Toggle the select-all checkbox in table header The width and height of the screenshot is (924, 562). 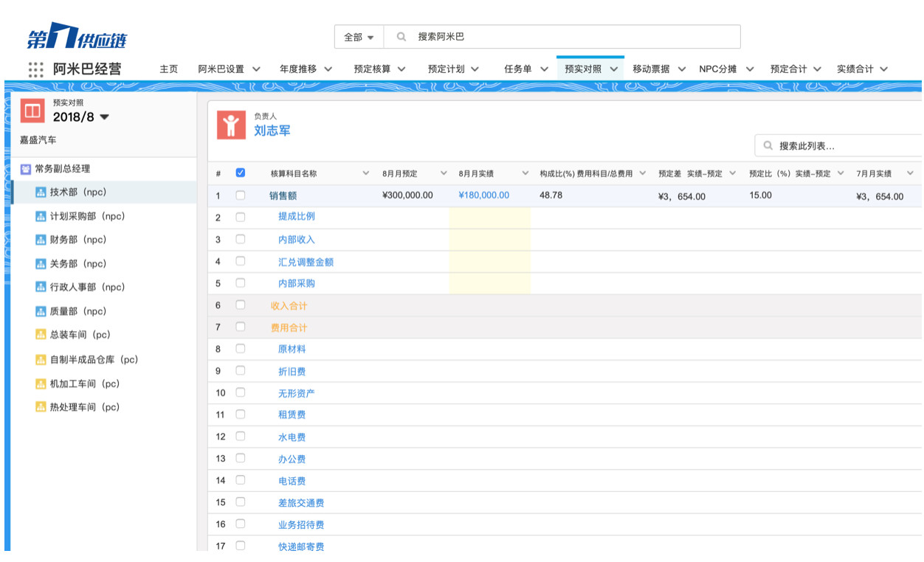tap(240, 173)
